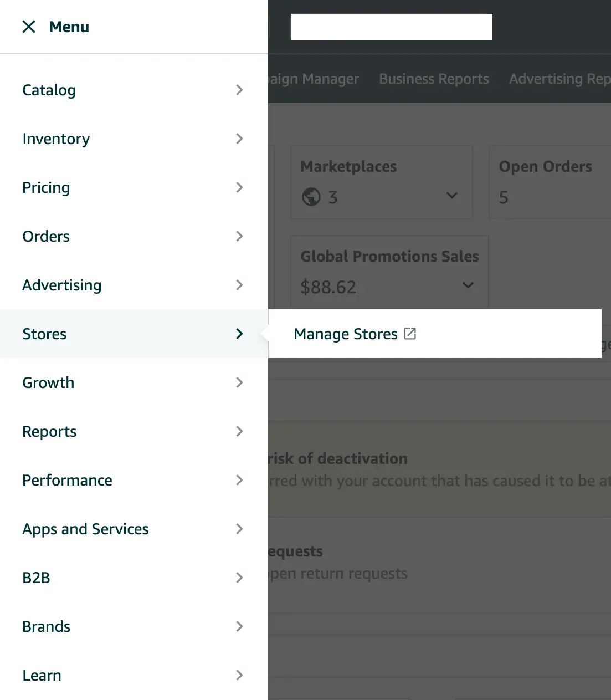Image resolution: width=611 pixels, height=700 pixels.
Task: Select the Learn menu item
Action: [x=42, y=675]
